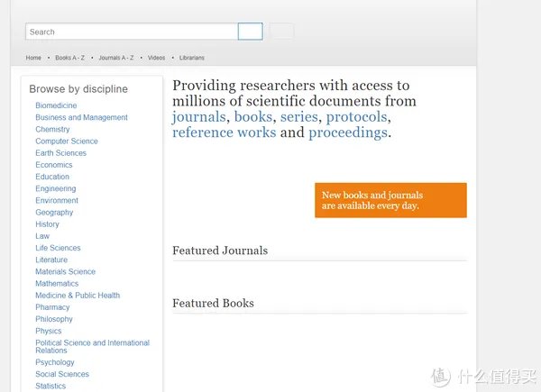Screen dimensions: 541x392
Task: Select the Psychology discipline link
Action: (x=55, y=362)
